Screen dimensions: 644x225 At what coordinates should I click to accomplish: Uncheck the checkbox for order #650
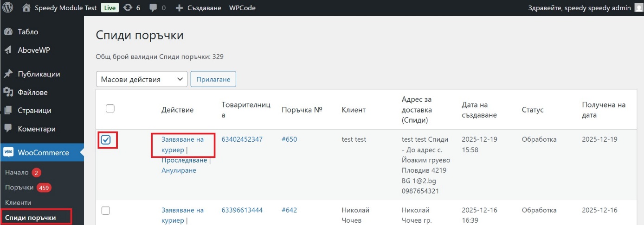tap(106, 140)
